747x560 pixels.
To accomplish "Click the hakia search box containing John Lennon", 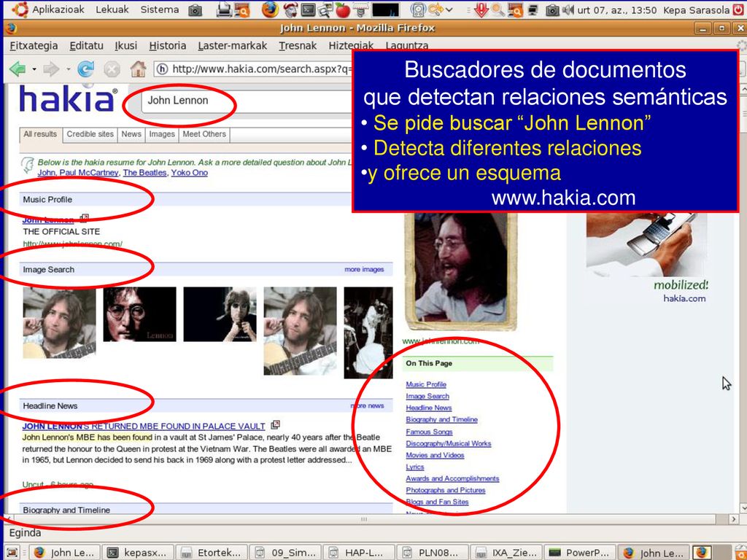I will [x=247, y=101].
